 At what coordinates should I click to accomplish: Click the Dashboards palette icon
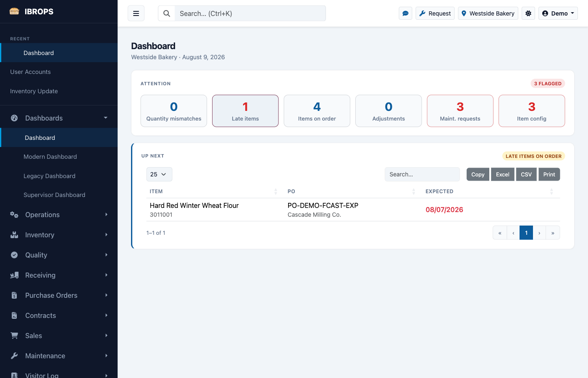pyautogui.click(x=14, y=118)
